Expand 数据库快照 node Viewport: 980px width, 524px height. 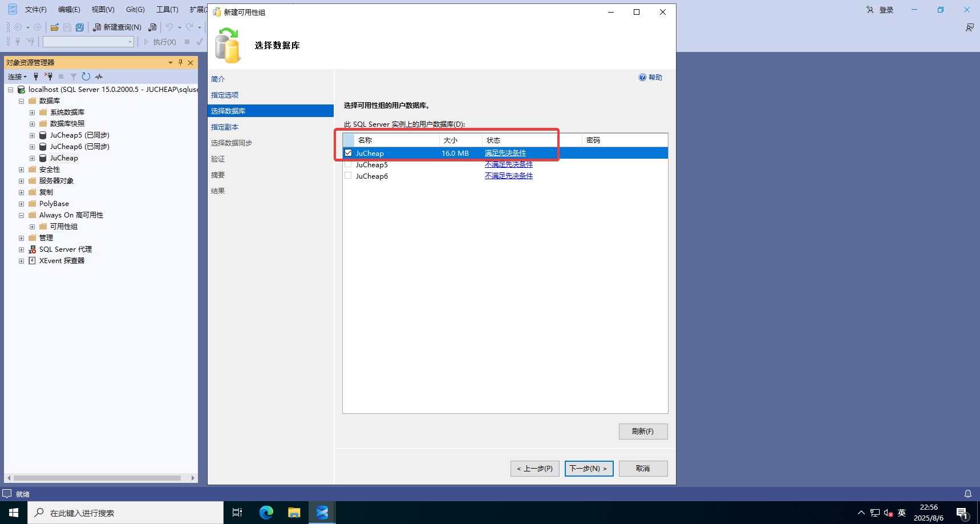tap(32, 124)
